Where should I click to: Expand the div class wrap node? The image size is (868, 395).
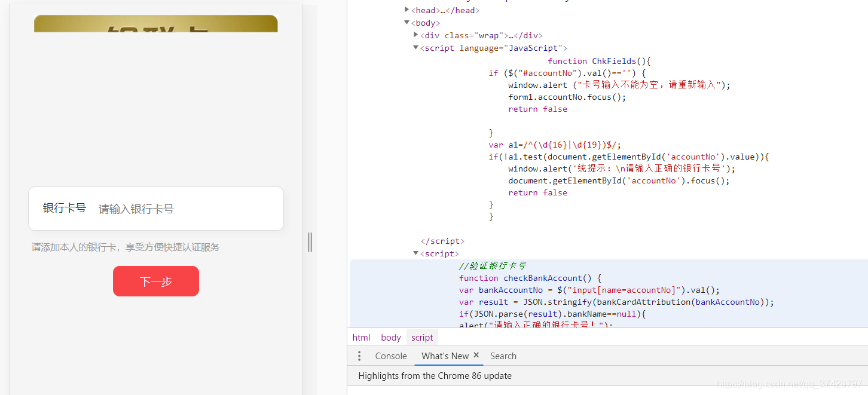pyautogui.click(x=416, y=35)
